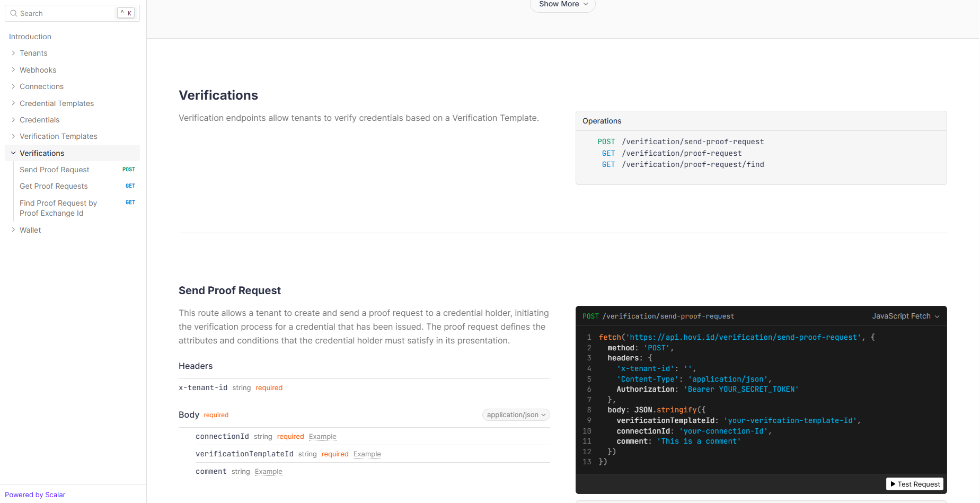The height and width of the screenshot is (503, 980).
Task: Expand the Wallet section chevron
Action: pos(13,230)
